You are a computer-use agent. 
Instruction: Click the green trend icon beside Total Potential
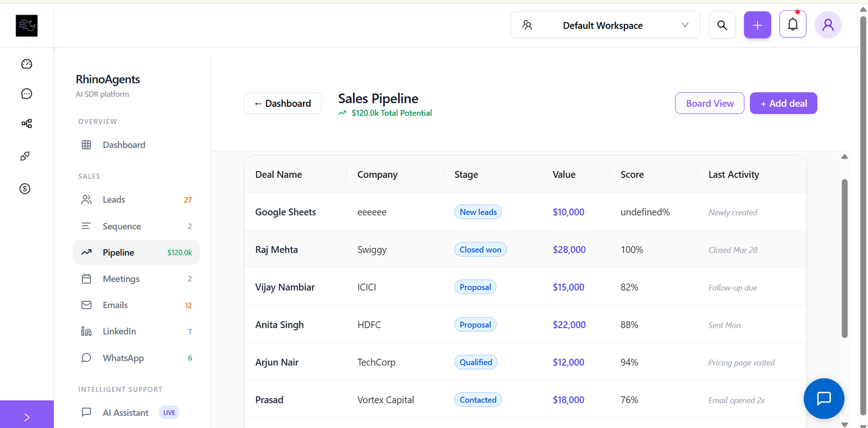(342, 113)
